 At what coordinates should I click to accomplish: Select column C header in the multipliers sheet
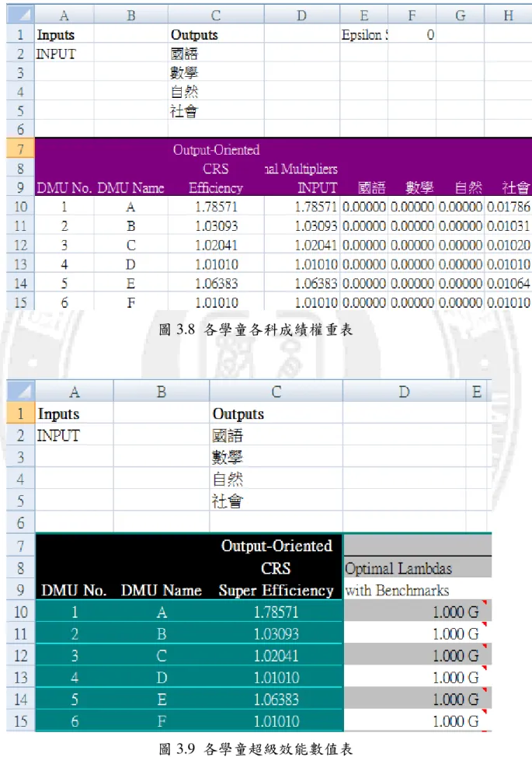[216, 16]
